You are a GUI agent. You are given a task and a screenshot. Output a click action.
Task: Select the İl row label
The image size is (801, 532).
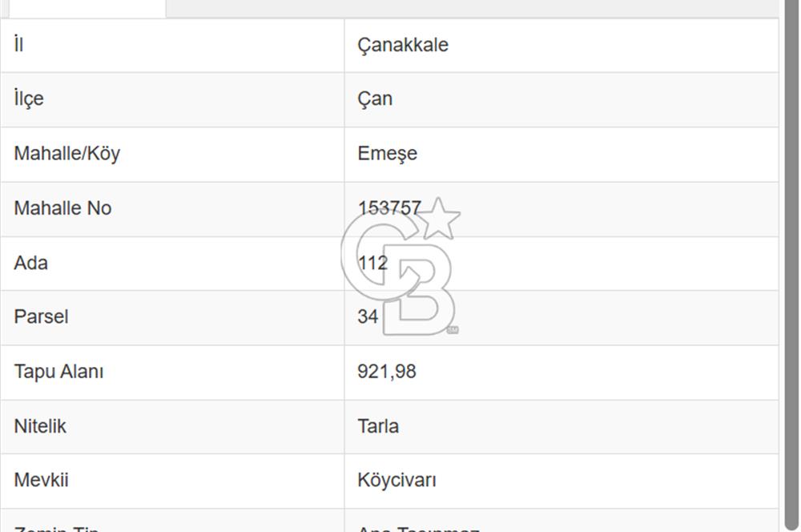(x=18, y=45)
